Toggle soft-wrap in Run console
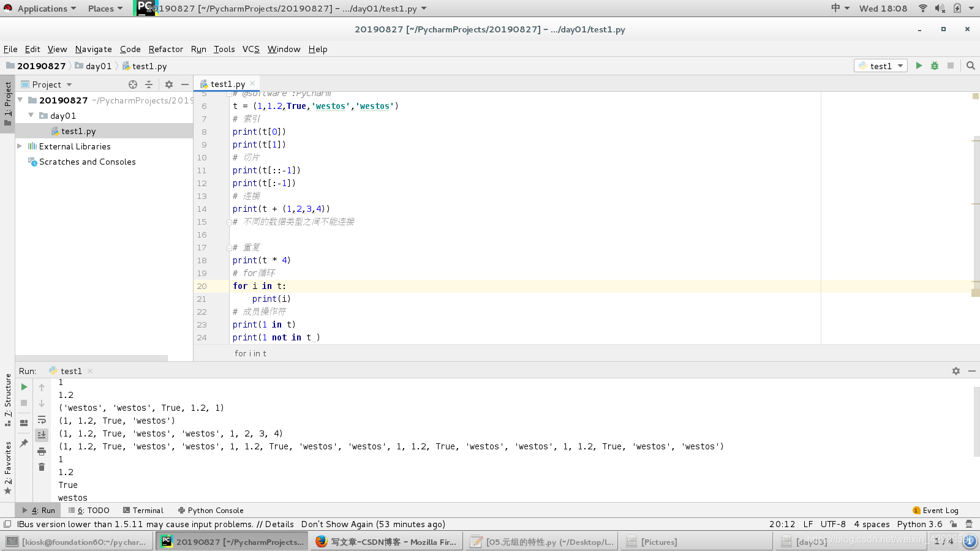This screenshot has height=551, width=980. coord(42,419)
